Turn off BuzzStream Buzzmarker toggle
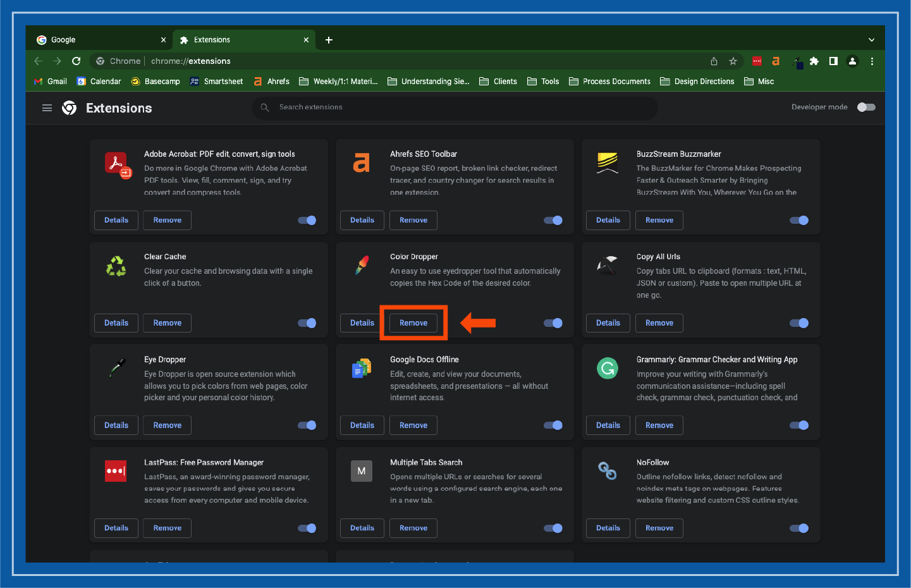The width and height of the screenshot is (911, 588). 799,221
